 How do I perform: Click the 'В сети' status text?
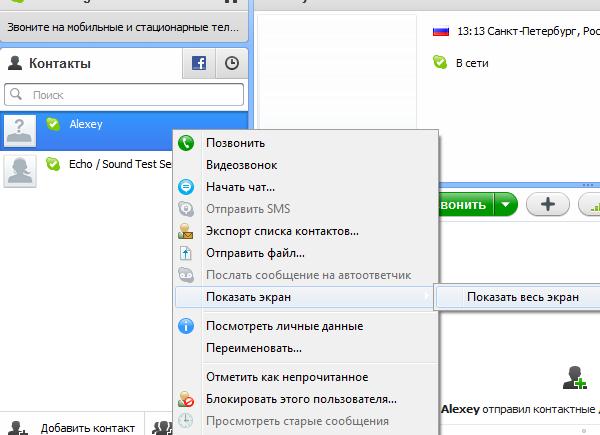click(472, 63)
